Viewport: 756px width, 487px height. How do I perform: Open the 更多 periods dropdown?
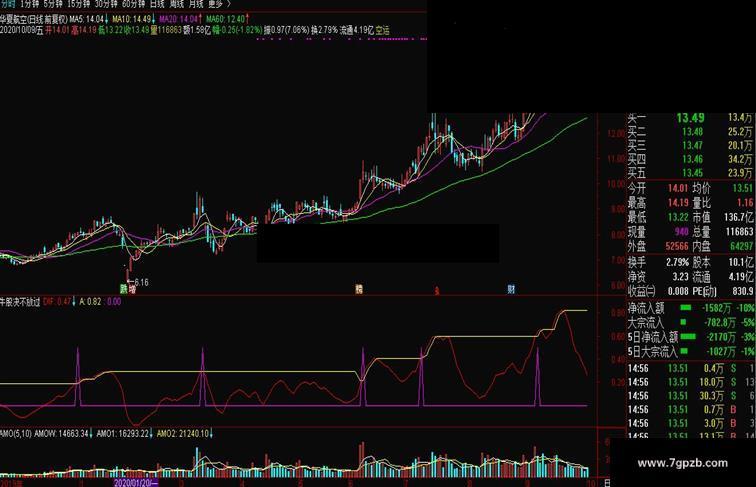tap(219, 4)
